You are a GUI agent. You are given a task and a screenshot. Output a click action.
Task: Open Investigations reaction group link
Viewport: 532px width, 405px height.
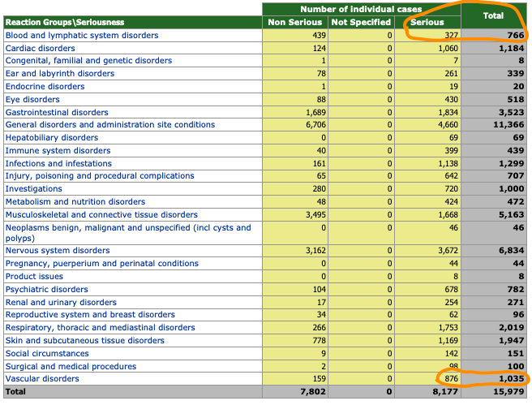[x=33, y=189]
